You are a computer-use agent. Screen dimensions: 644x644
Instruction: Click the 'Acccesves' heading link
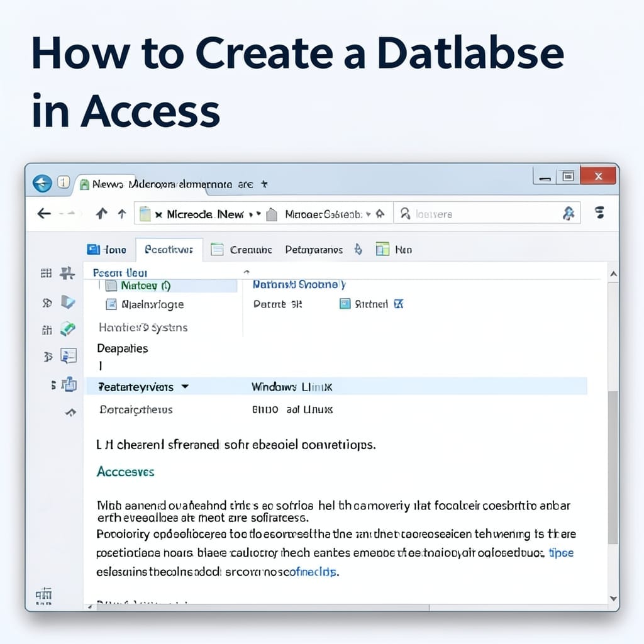pos(125,472)
